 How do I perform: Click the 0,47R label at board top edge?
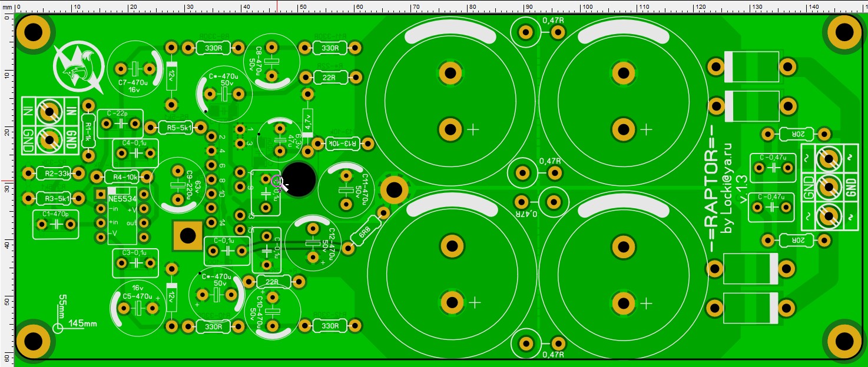point(552,21)
